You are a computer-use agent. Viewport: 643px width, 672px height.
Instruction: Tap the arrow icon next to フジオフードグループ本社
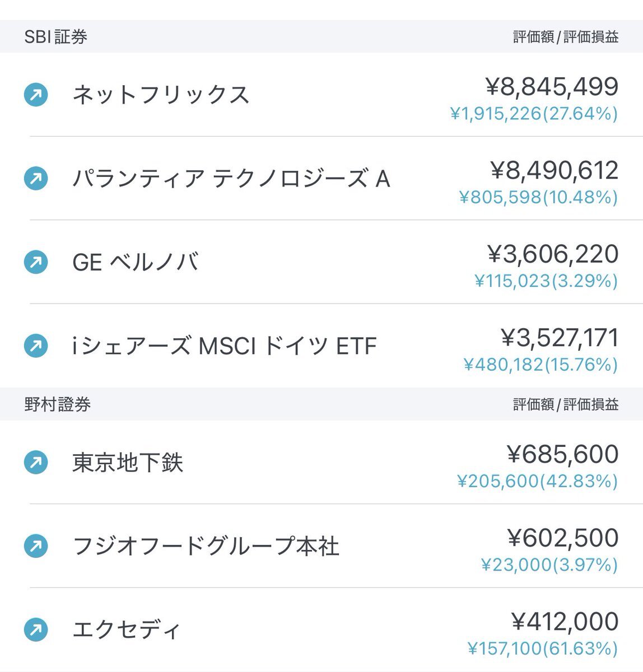[36, 546]
